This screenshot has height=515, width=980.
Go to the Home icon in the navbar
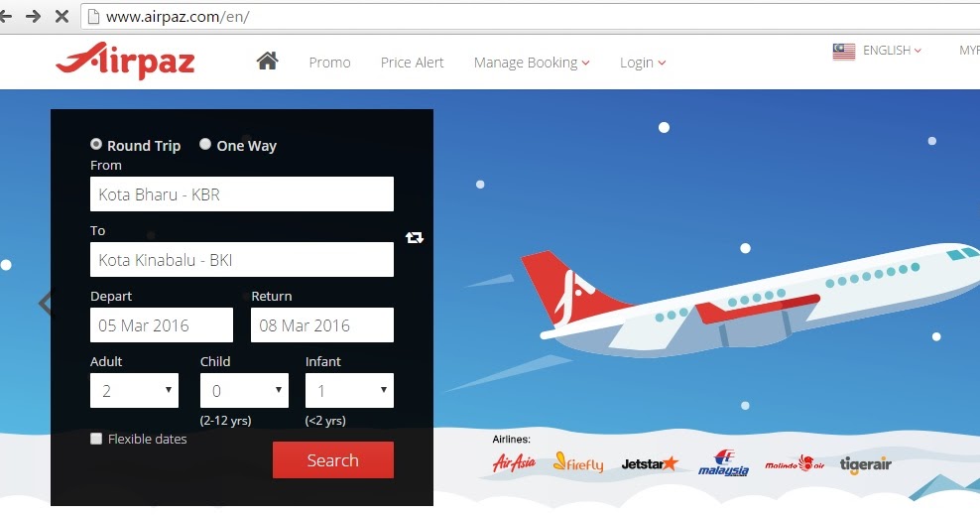click(267, 62)
